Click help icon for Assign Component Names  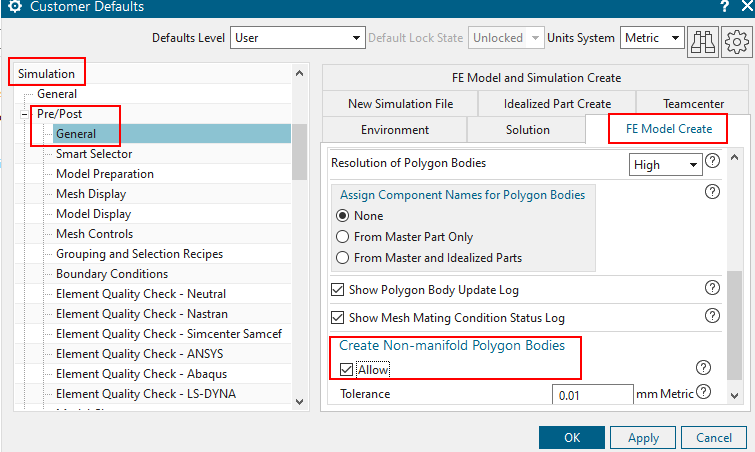pyautogui.click(x=713, y=191)
